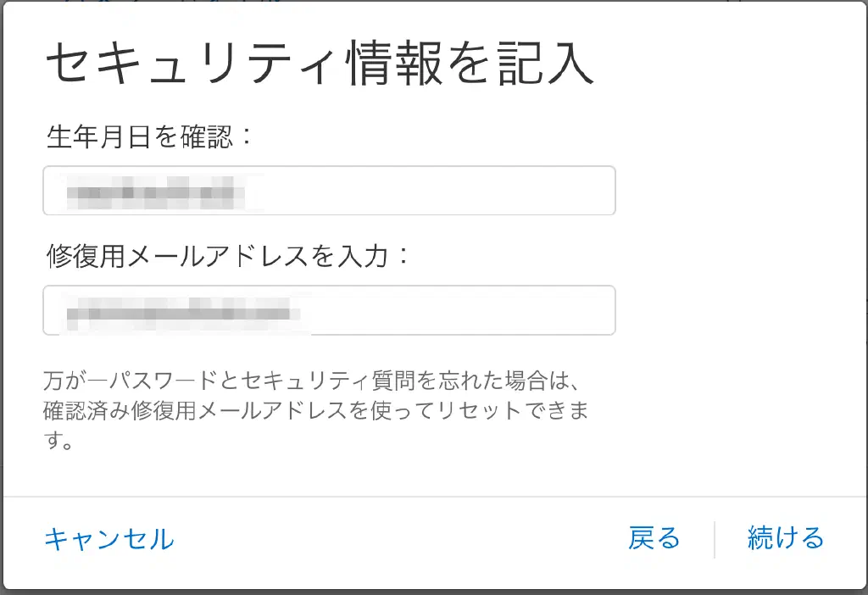Click the 生年月日を確認 label
The height and width of the screenshot is (595, 868).
[x=150, y=136]
